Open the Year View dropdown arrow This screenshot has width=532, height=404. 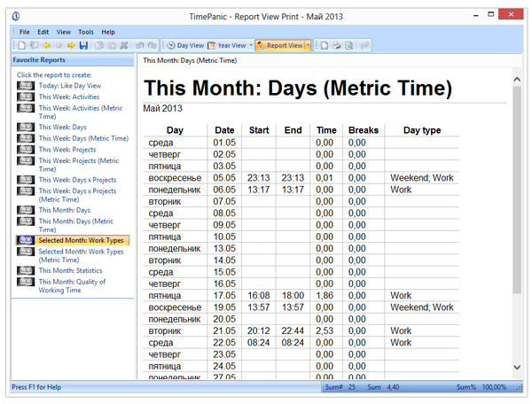click(251, 45)
